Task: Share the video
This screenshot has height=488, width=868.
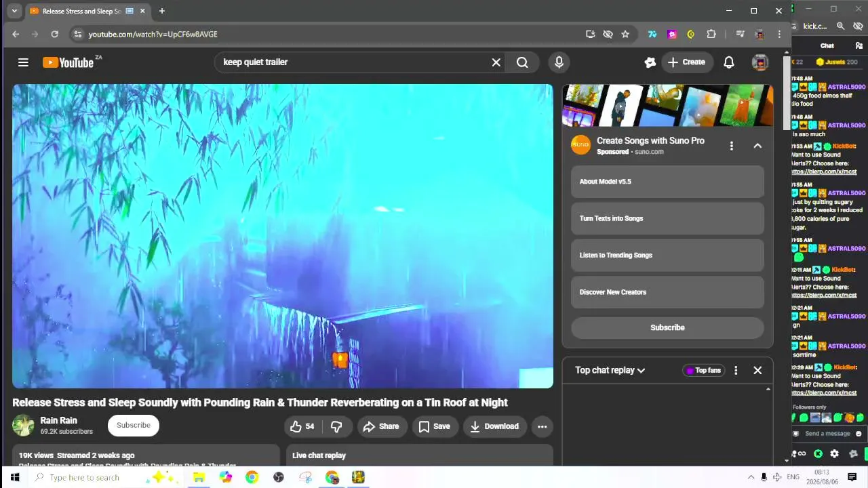Action: tap(381, 426)
